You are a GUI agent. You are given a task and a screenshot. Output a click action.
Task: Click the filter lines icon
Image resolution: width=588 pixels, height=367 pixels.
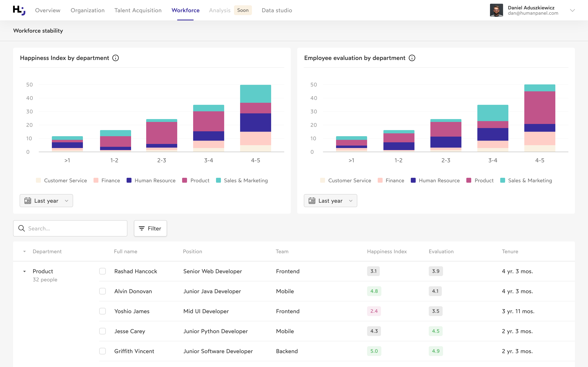click(141, 228)
